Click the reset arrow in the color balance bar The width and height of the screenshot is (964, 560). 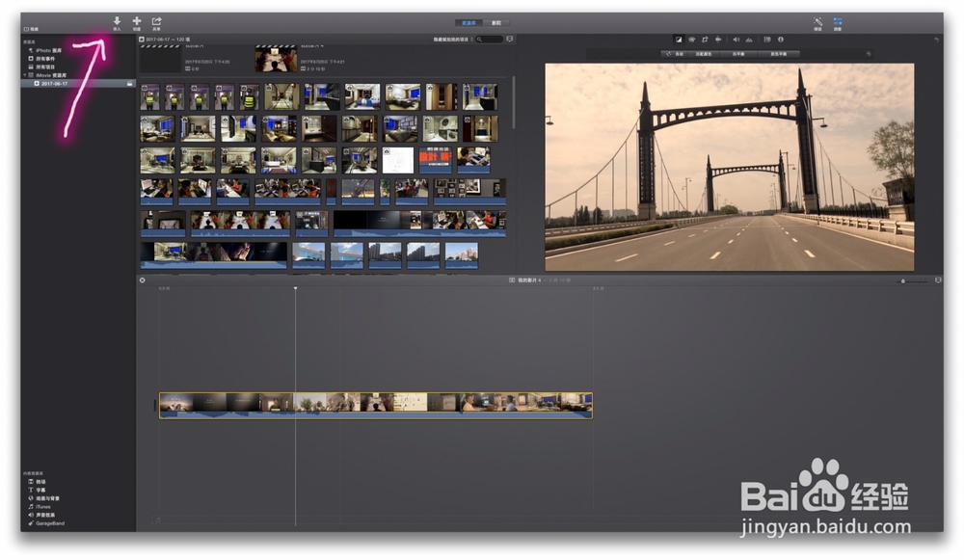coord(869,54)
